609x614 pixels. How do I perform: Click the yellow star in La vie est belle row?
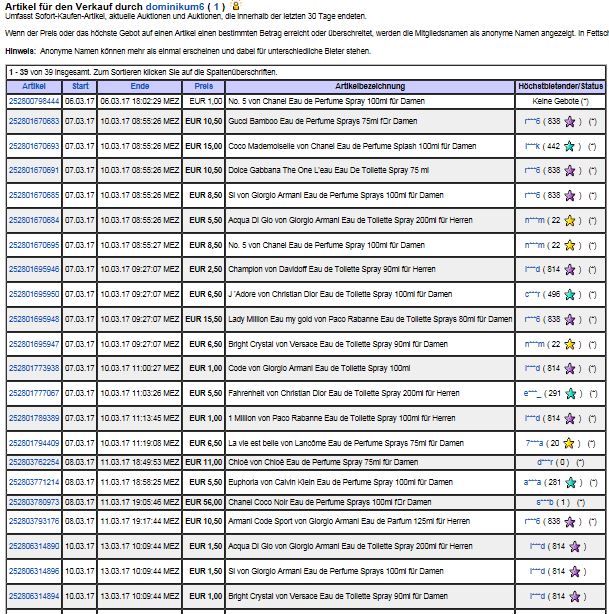(569, 443)
